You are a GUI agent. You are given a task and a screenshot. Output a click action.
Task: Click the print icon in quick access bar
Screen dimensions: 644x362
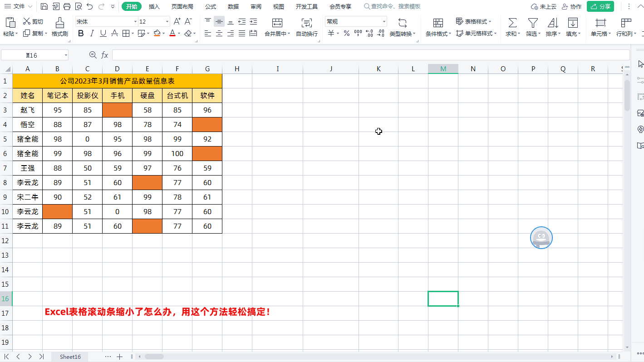(67, 6)
